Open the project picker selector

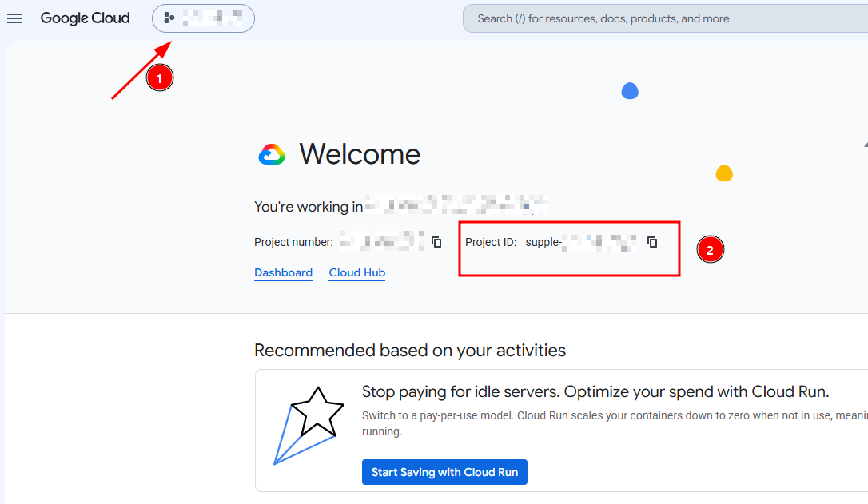pos(203,18)
